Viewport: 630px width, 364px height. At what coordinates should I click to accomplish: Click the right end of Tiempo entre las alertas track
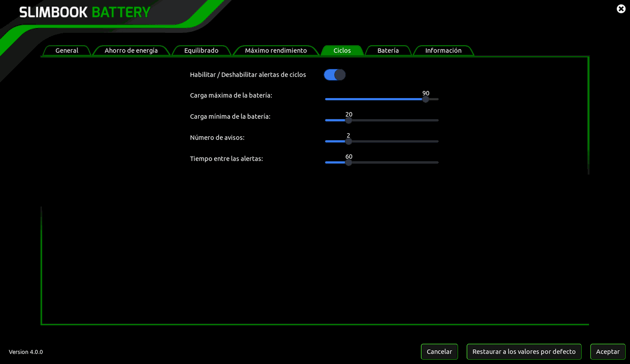coord(436,162)
